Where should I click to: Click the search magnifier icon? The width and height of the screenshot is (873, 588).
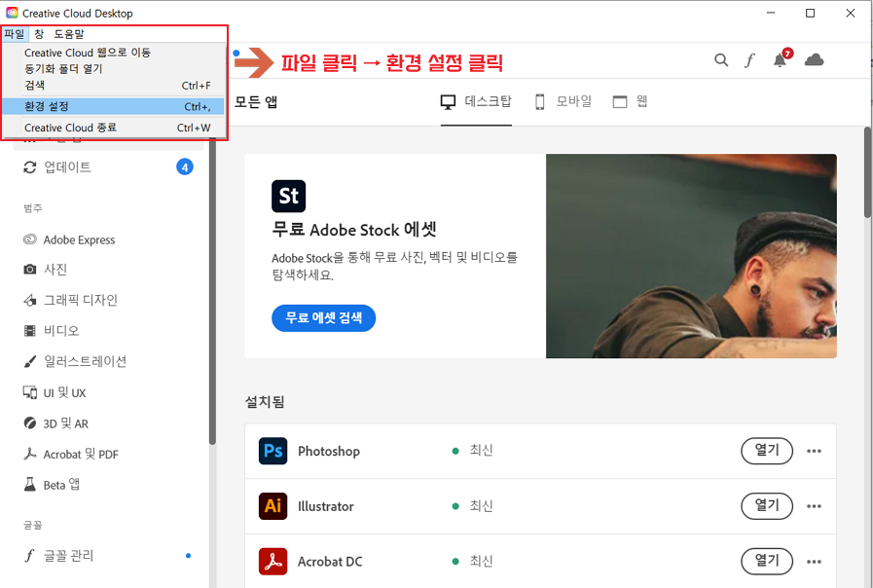(x=721, y=59)
